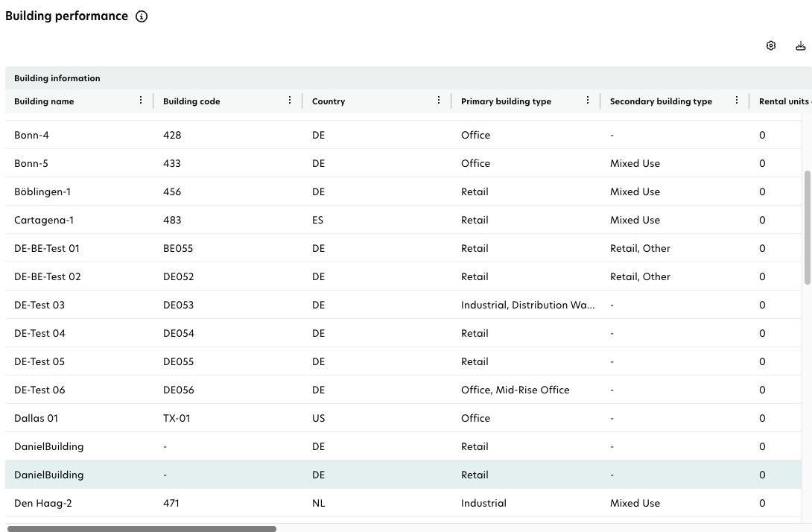Open table settings gear icon

770,45
